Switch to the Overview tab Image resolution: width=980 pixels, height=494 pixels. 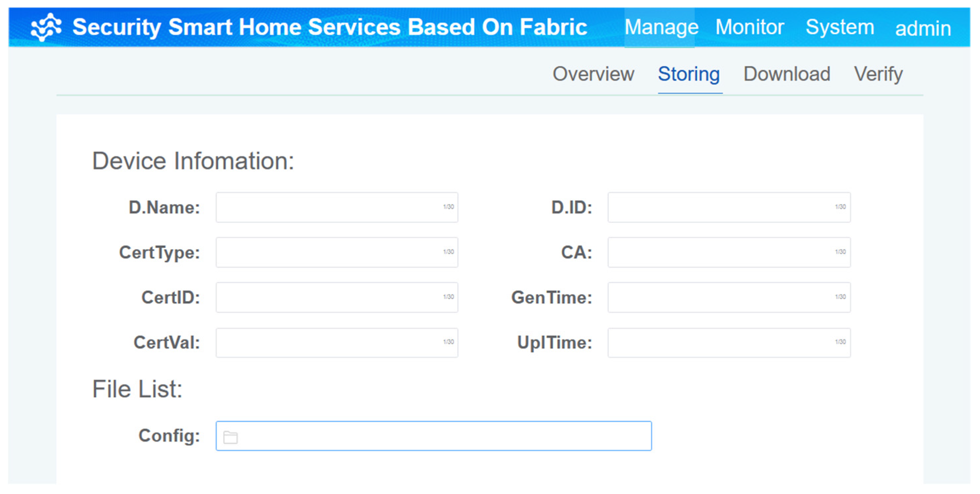point(593,74)
